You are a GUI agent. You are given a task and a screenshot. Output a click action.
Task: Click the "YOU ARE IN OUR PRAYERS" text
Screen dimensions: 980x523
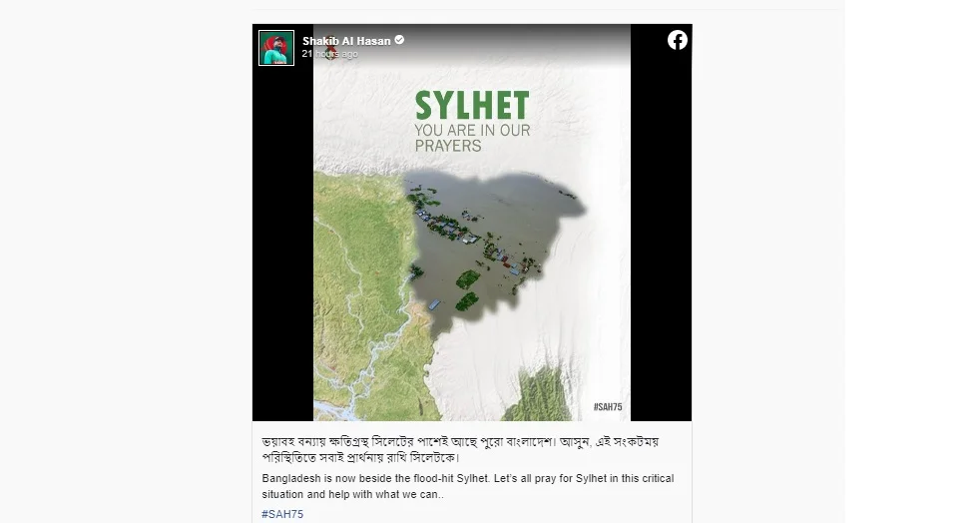point(472,138)
